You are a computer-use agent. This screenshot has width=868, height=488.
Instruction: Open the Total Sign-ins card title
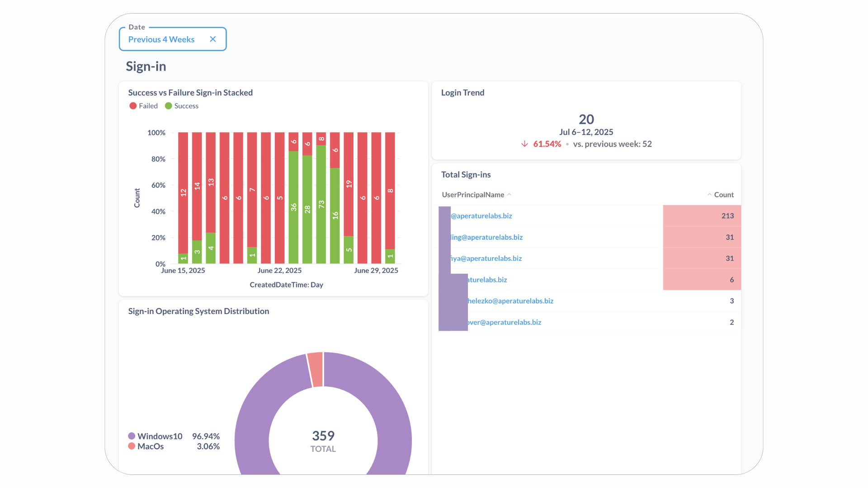point(466,174)
